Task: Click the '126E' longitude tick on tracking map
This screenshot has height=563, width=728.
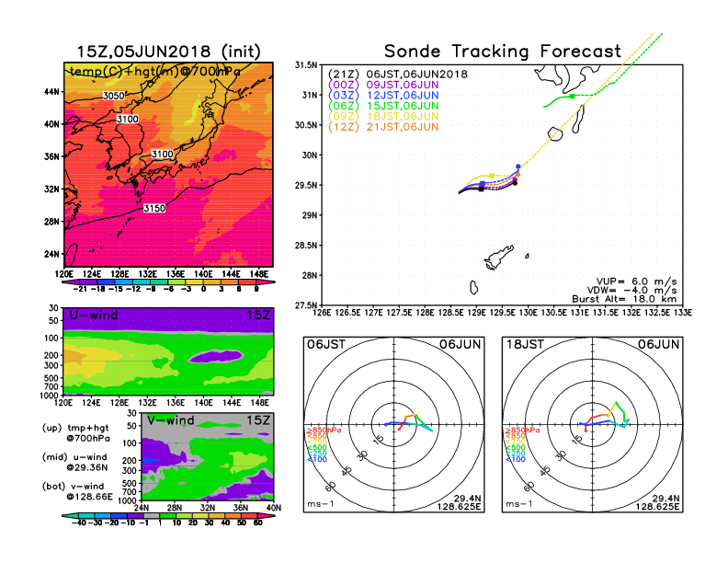Action: point(322,313)
